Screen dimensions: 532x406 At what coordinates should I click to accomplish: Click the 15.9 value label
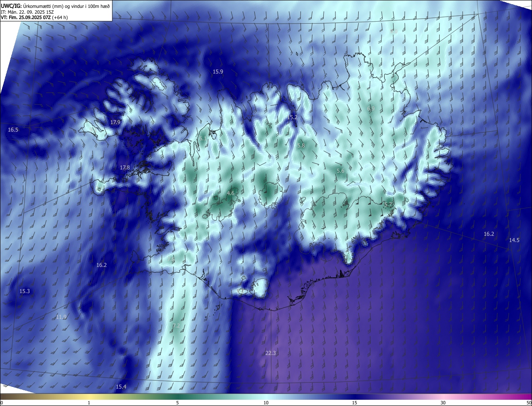point(218,71)
